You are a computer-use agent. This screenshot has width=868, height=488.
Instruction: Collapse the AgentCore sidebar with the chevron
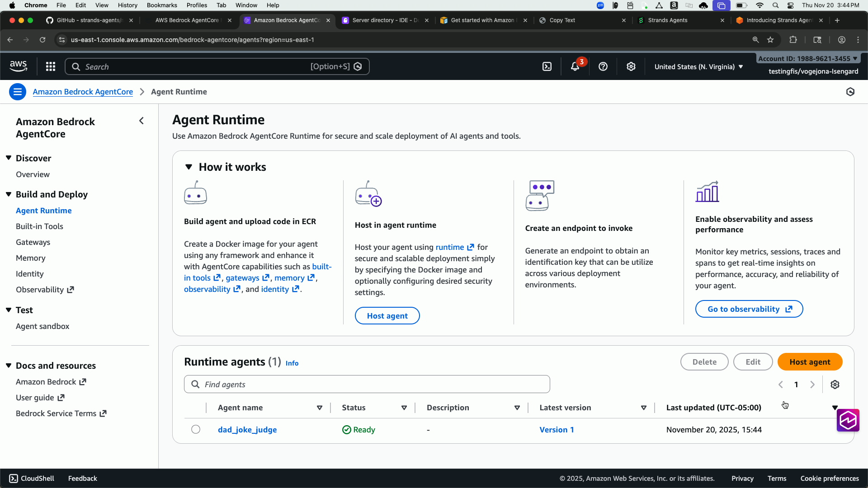142,121
